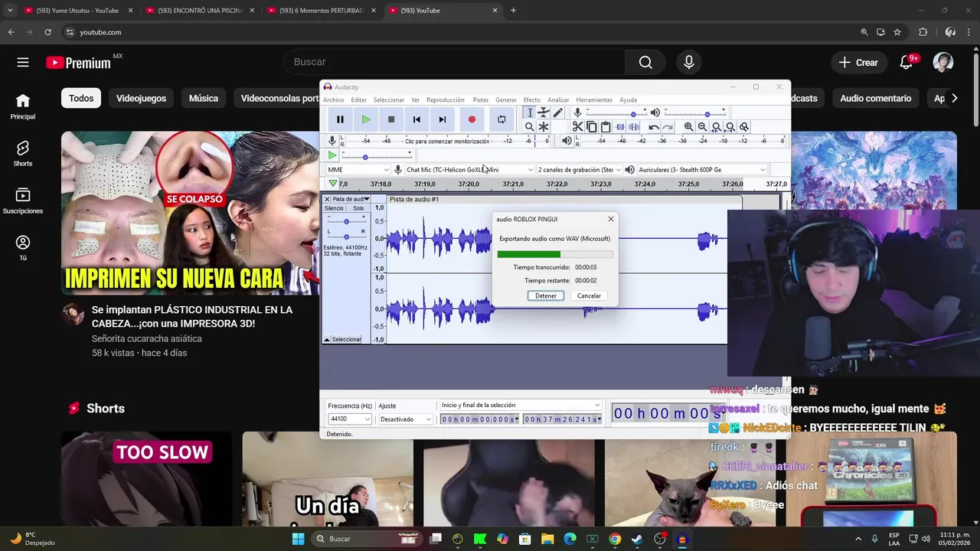Screen dimensions: 980x551
Task: Select the Zoom magnifier tool under tools
Action: [529, 127]
